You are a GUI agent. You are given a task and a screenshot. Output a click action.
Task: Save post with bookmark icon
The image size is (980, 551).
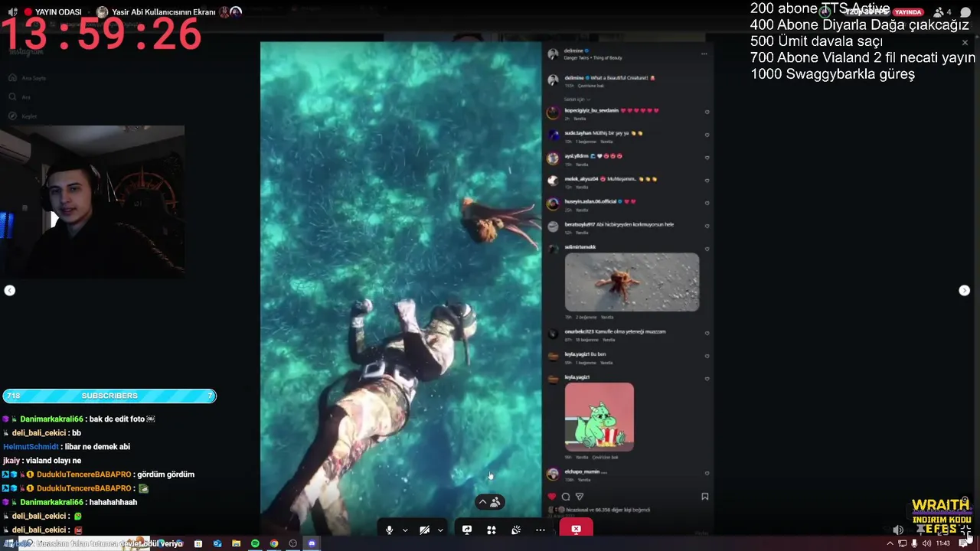(x=705, y=497)
